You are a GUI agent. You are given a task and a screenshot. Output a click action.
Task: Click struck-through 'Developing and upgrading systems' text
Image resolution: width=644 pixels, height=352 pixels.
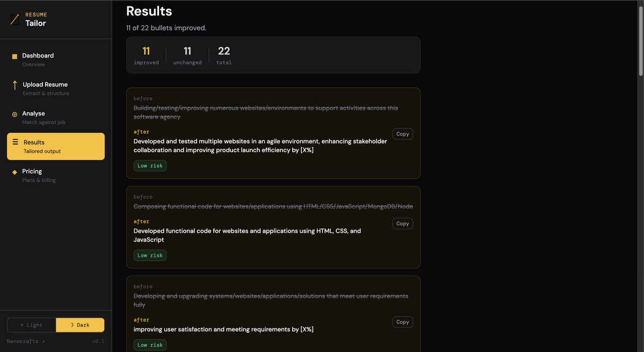click(271, 300)
